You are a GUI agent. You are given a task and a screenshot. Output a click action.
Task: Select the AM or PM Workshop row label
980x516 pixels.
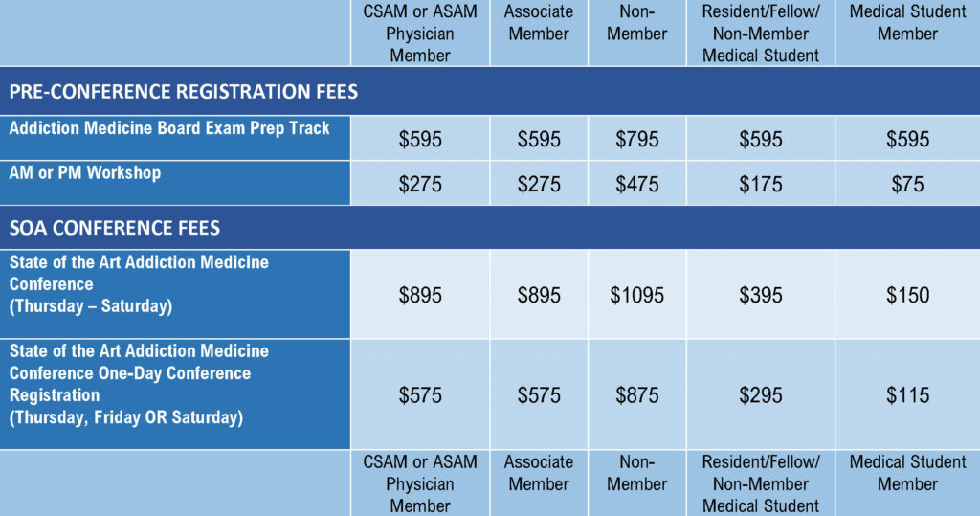pos(85,173)
